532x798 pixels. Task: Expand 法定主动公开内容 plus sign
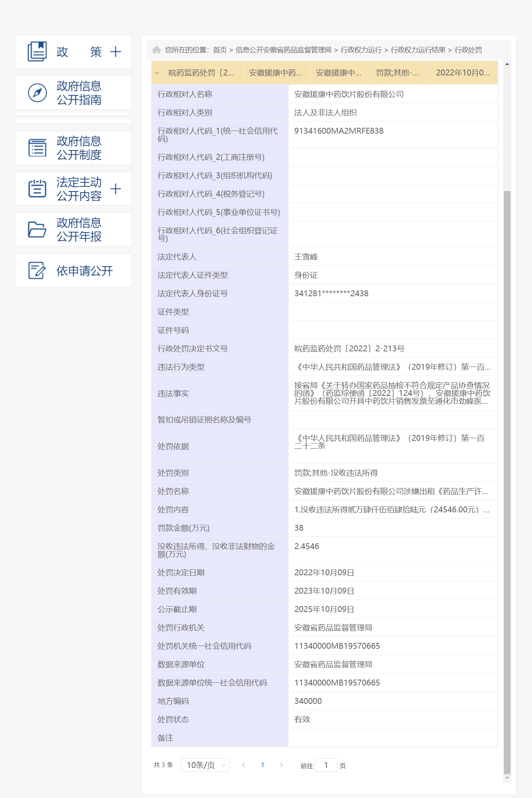pos(116,189)
